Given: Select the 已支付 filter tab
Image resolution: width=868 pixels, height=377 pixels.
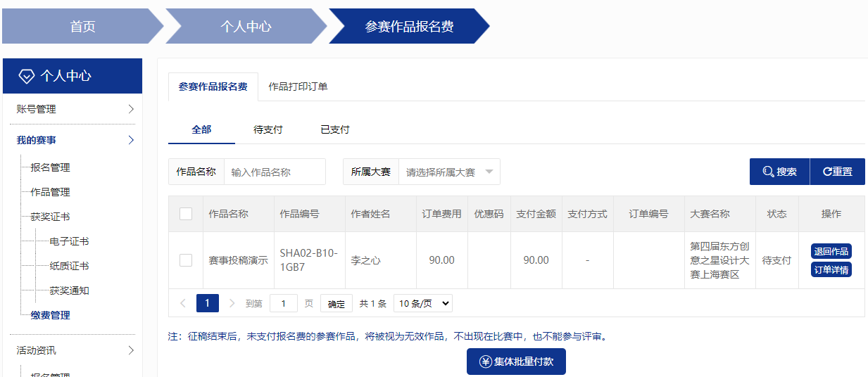Looking at the screenshot, I should pyautogui.click(x=335, y=129).
